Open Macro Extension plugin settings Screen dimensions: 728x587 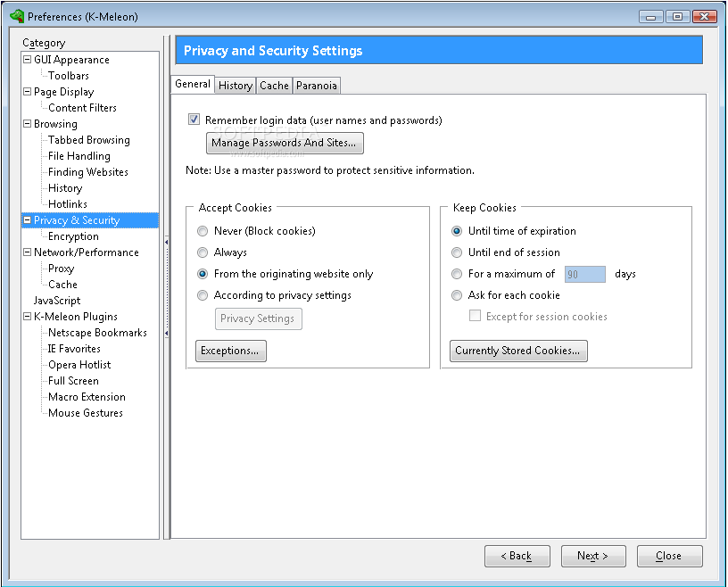point(87,397)
